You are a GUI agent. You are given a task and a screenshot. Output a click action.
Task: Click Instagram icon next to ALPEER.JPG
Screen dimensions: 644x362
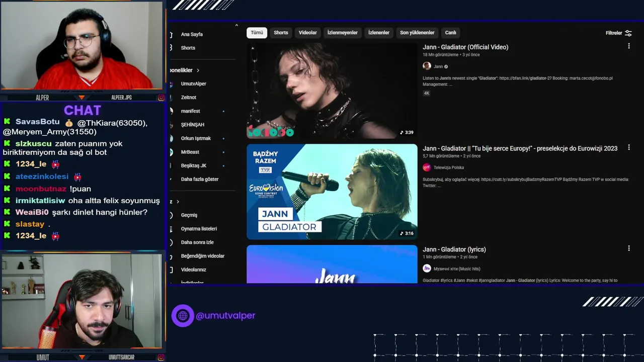(x=161, y=98)
